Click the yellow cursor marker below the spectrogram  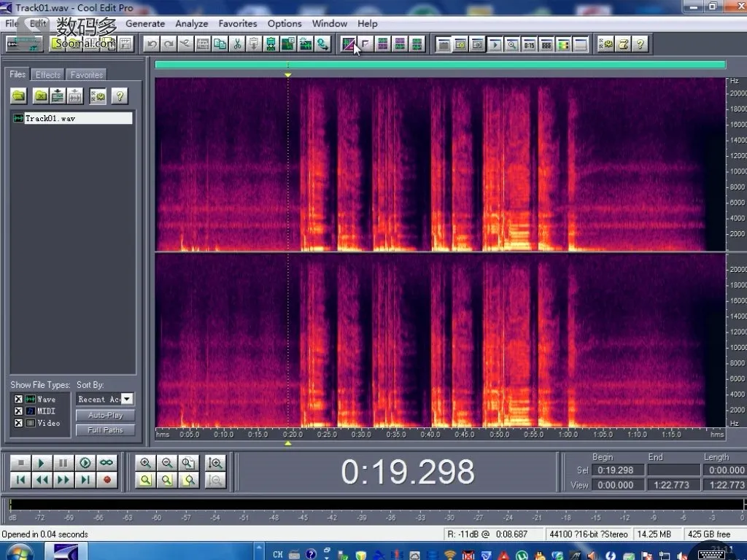click(287, 443)
